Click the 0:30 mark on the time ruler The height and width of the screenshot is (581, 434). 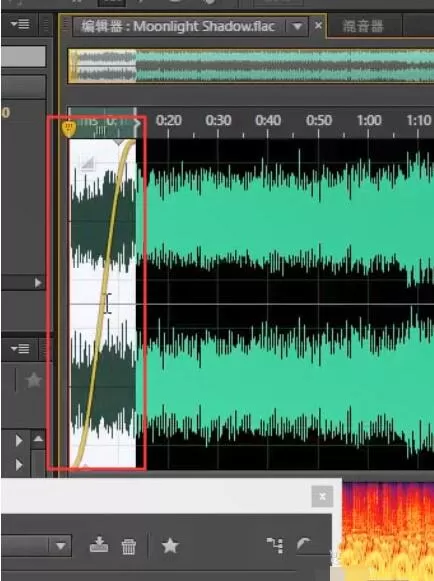coord(218,121)
